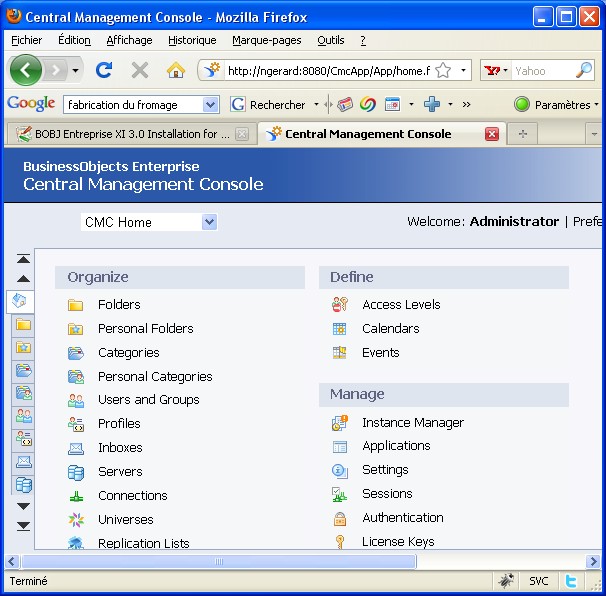This screenshot has height=596, width=606.
Task: Open the browser home page icon
Action: point(176,70)
